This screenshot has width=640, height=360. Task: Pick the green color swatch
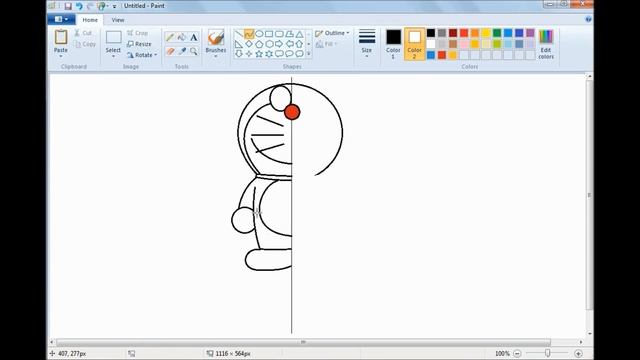(x=497, y=33)
